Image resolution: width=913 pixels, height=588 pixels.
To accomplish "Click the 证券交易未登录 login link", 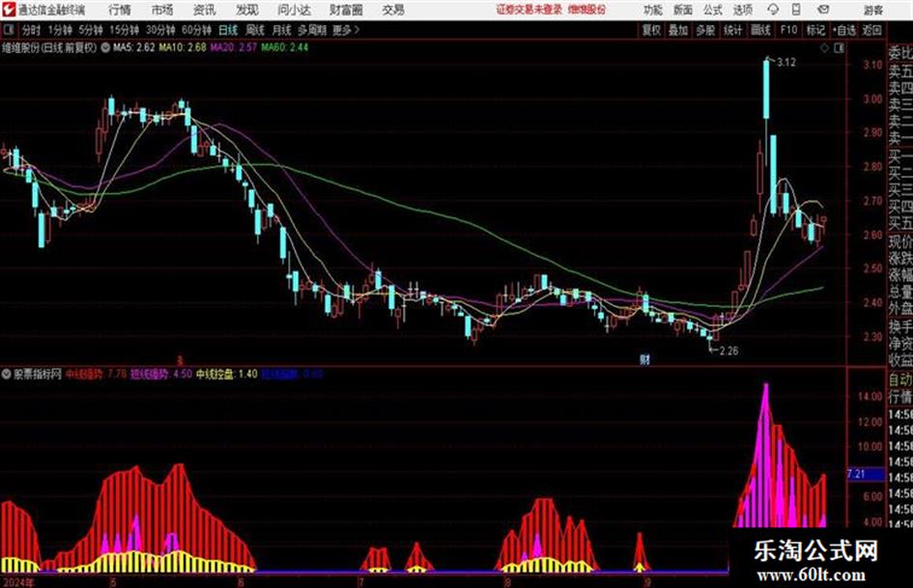I will (528, 10).
